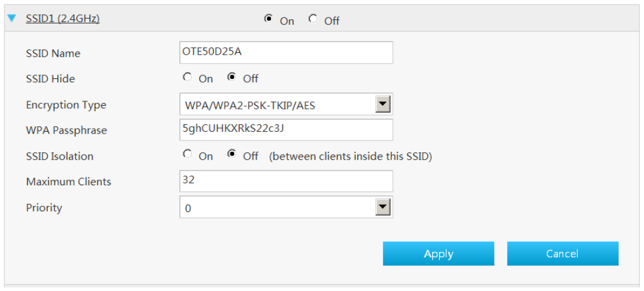Click the '(between clients inside this SSID)' note
644x291 pixels.
[x=350, y=157]
